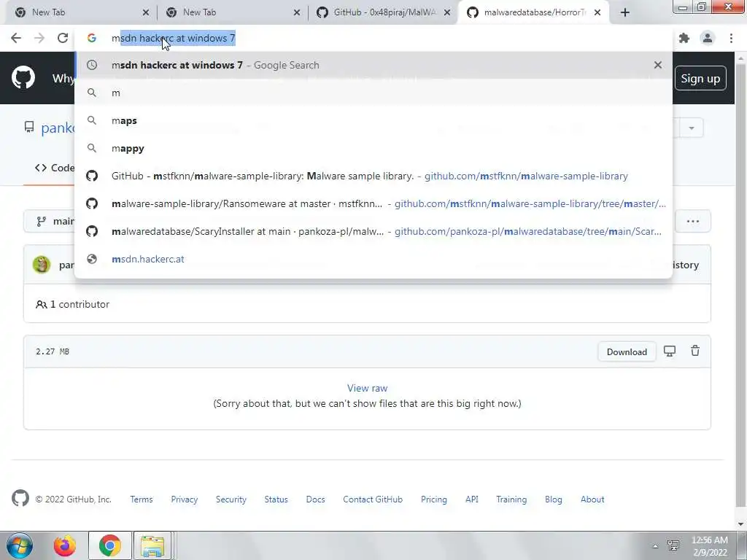
Task: Open the repository owner link 'pank'
Action: click(58, 128)
